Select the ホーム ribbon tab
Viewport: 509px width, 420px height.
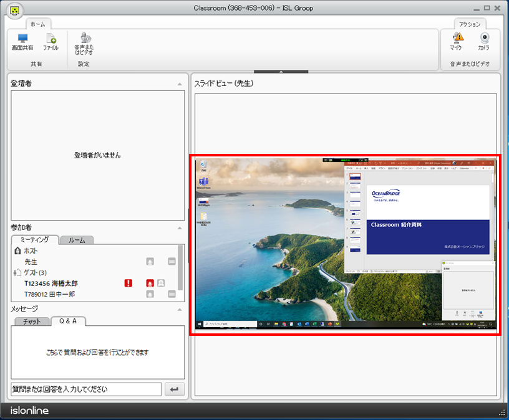pos(38,24)
